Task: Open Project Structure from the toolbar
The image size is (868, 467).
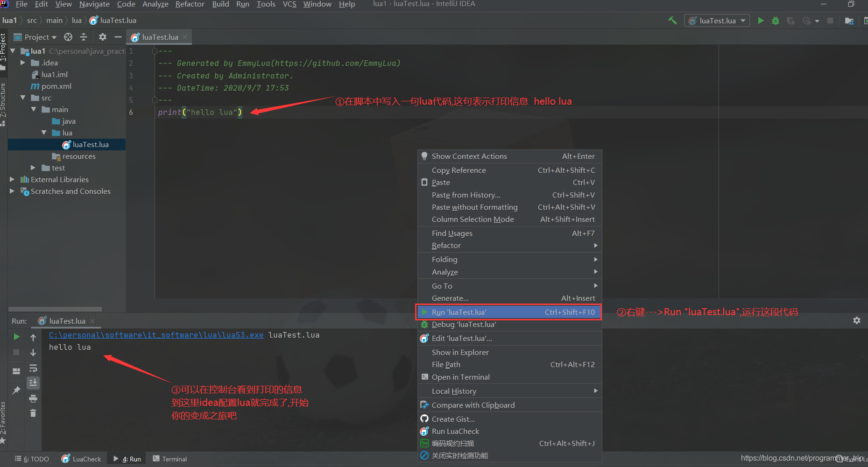Action: (x=849, y=21)
